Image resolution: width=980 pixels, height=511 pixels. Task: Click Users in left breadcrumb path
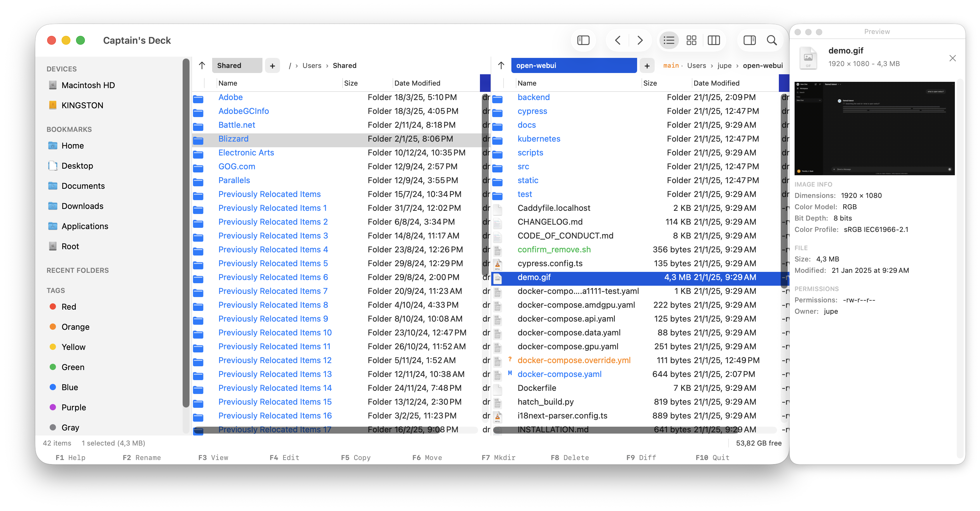pyautogui.click(x=311, y=65)
